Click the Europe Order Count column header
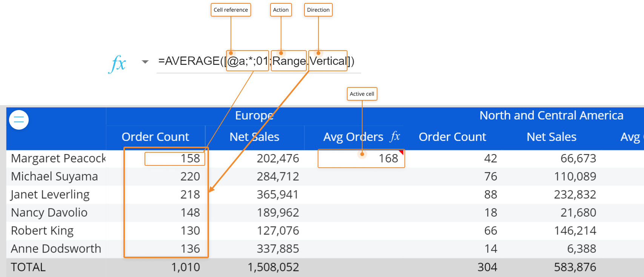 pyautogui.click(x=155, y=137)
